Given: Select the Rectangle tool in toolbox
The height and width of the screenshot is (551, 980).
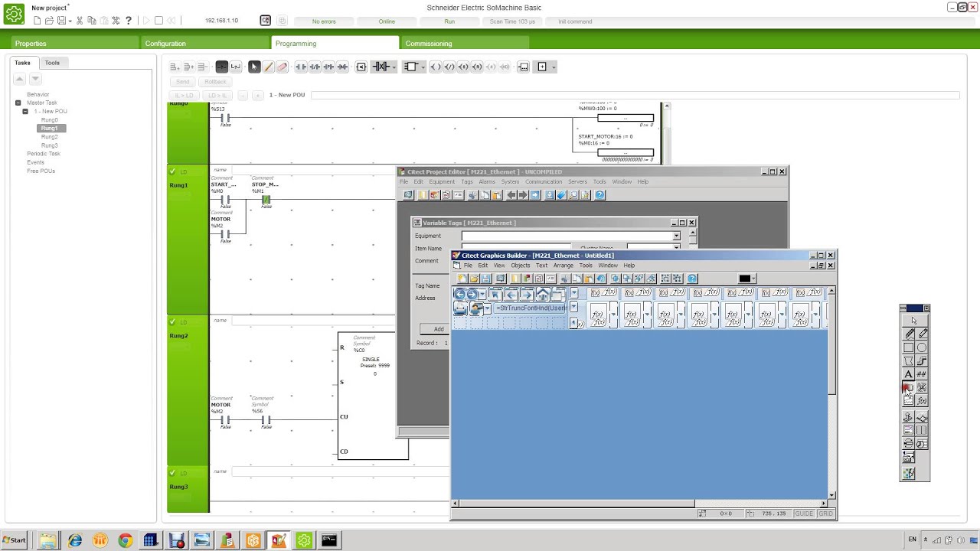Looking at the screenshot, I should coord(909,347).
